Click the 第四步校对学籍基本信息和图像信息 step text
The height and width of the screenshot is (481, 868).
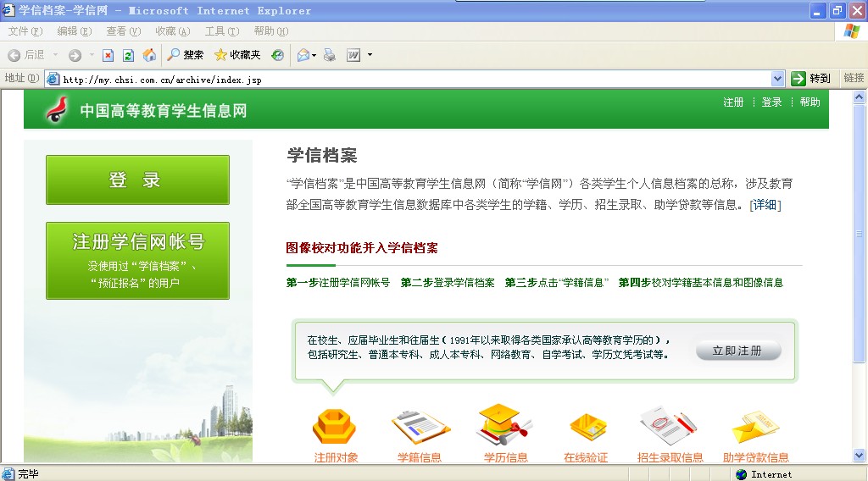click(700, 283)
